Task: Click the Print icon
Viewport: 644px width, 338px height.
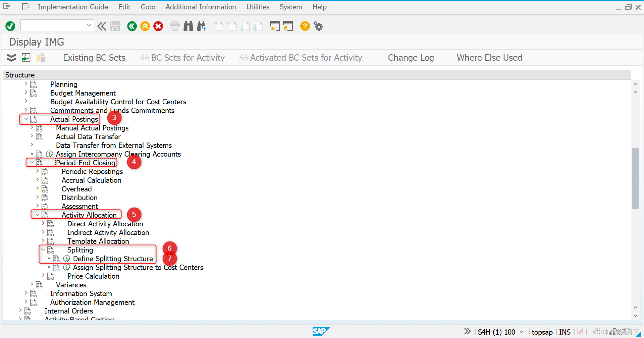Action: [175, 26]
